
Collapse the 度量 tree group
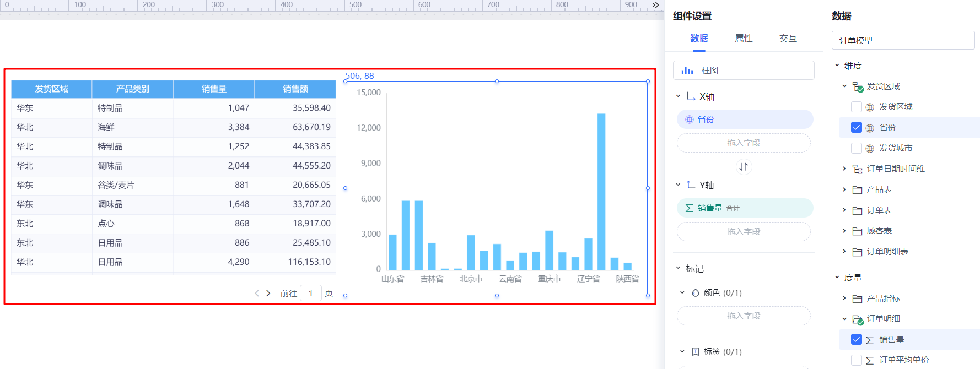pos(837,278)
